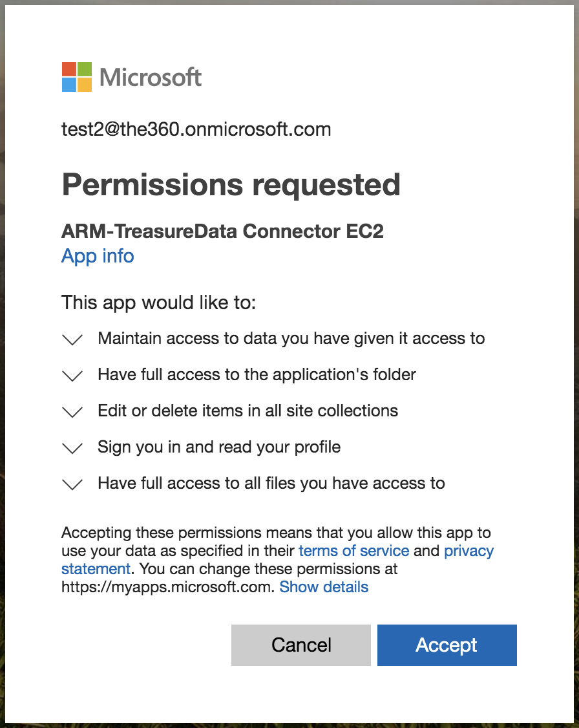Click the Microsoft four-square logo
Image resolution: width=579 pixels, height=728 pixels.
click(77, 77)
